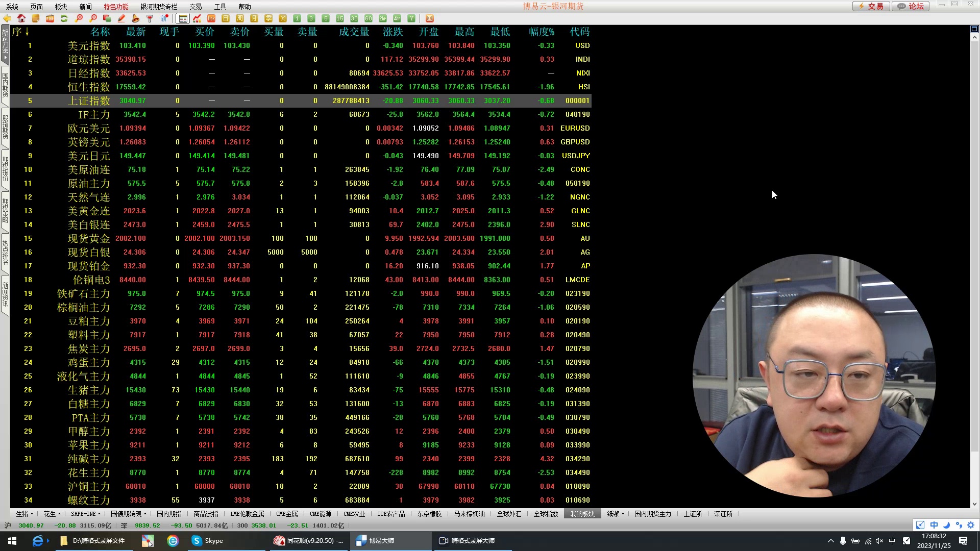Expand the 生猪 tab dropdown arrow
The width and height of the screenshot is (980, 551).
(x=32, y=514)
